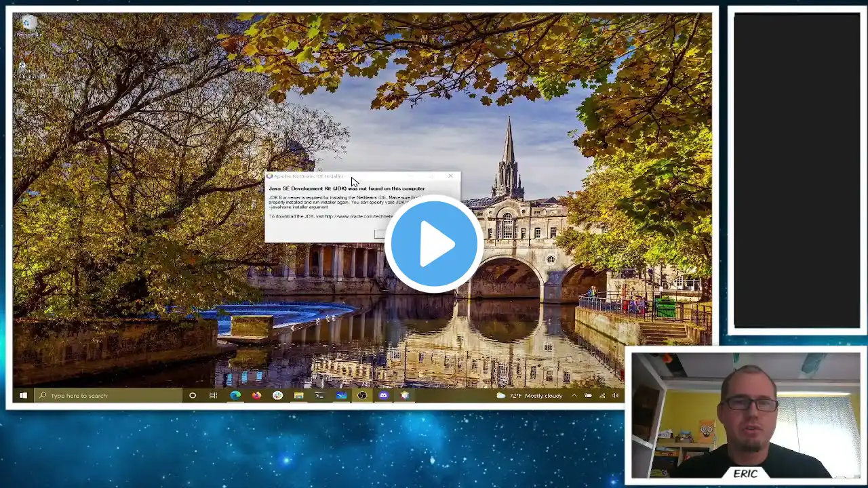Launch Microsoft Edge from the taskbar

coord(235,395)
